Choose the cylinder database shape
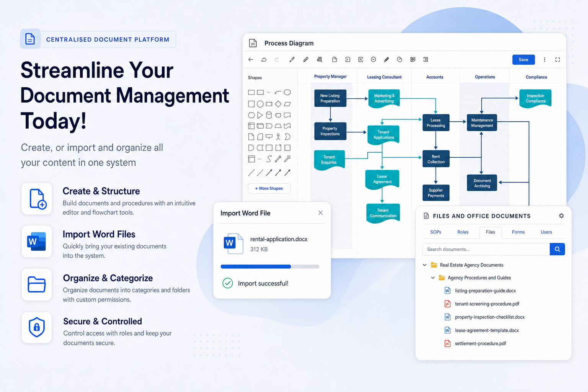This screenshot has height=392, width=588. pyautogui.click(x=269, y=115)
